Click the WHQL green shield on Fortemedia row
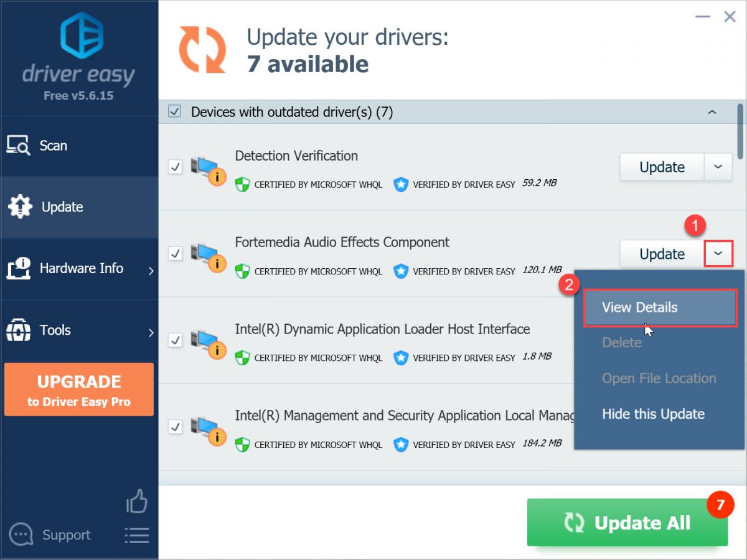 point(242,271)
